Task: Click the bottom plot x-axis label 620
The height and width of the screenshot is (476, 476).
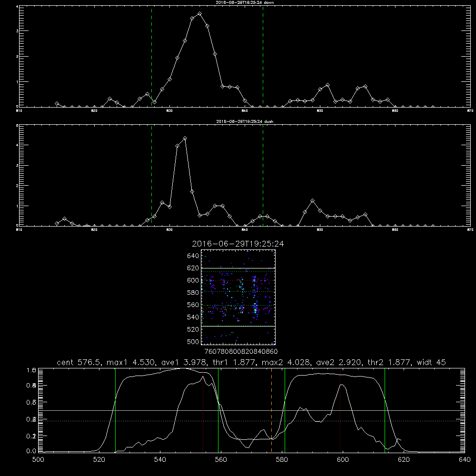Action: 404,460
